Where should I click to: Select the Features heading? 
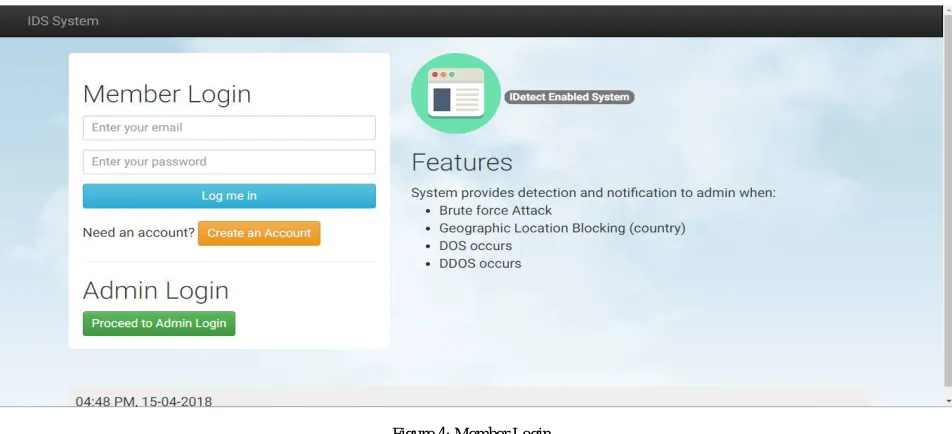point(461,163)
